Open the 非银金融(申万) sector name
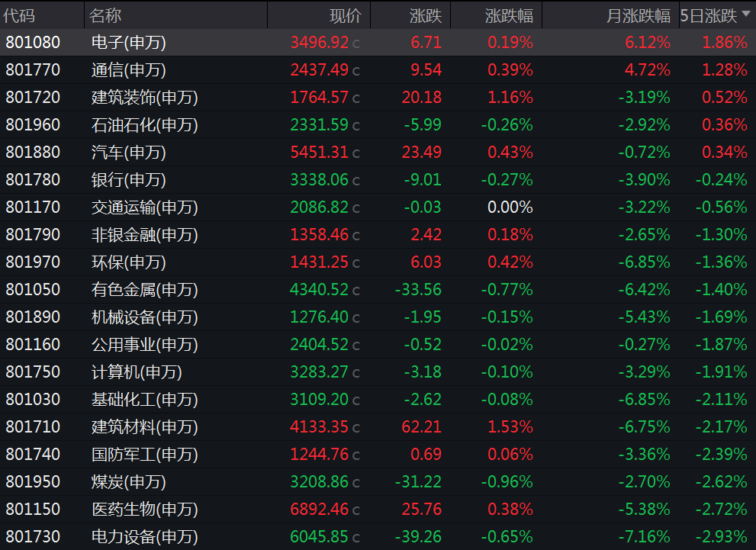The height and width of the screenshot is (550, 756). click(x=144, y=235)
